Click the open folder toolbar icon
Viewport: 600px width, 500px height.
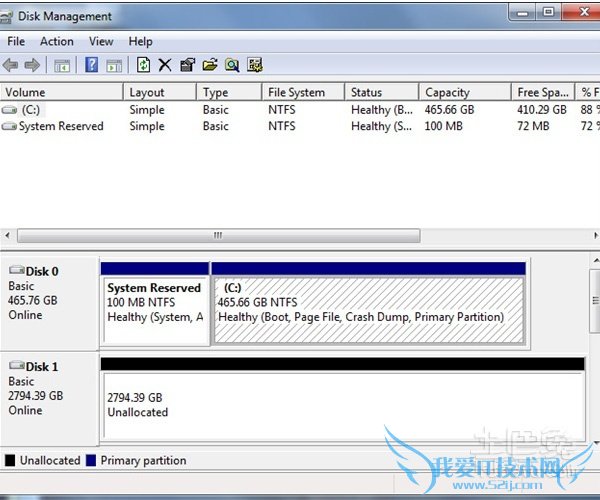point(209,65)
